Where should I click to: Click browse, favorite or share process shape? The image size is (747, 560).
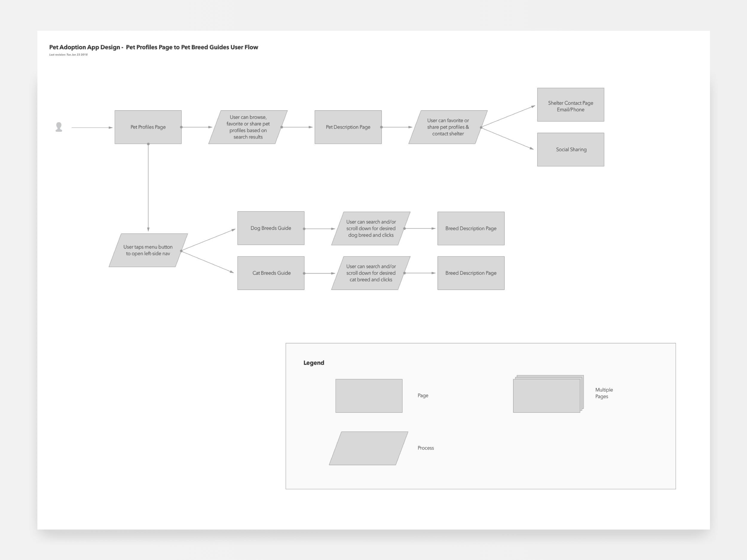coord(248,127)
